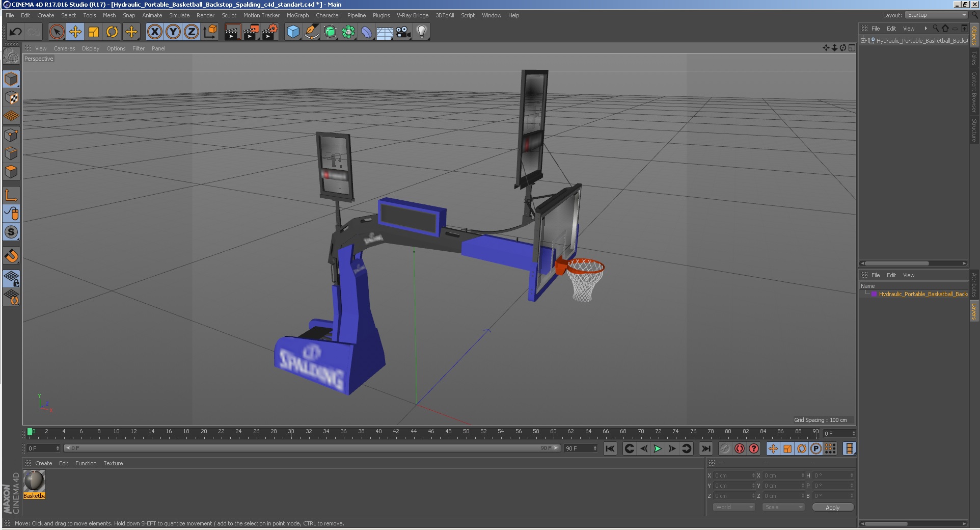Viewport: 980px width, 530px height.
Task: Switch to Model mode icon
Action: click(x=11, y=79)
